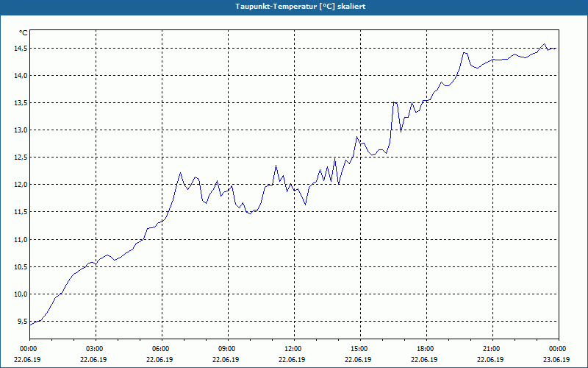Select the '10,0' y-axis value
The height and width of the screenshot is (368, 588).
coord(21,294)
